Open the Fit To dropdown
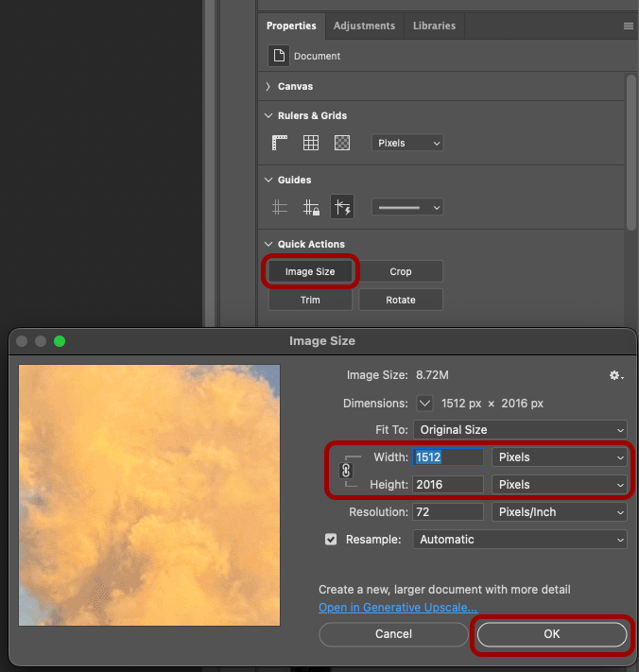Viewport: 639px width, 672px height. coord(520,430)
